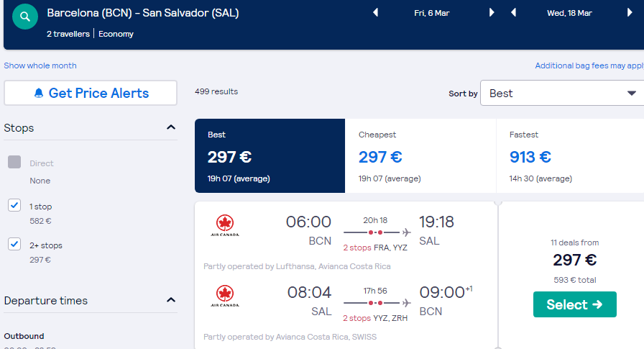This screenshot has height=349, width=644.
Task: Open the Show whole month link
Action: (40, 65)
